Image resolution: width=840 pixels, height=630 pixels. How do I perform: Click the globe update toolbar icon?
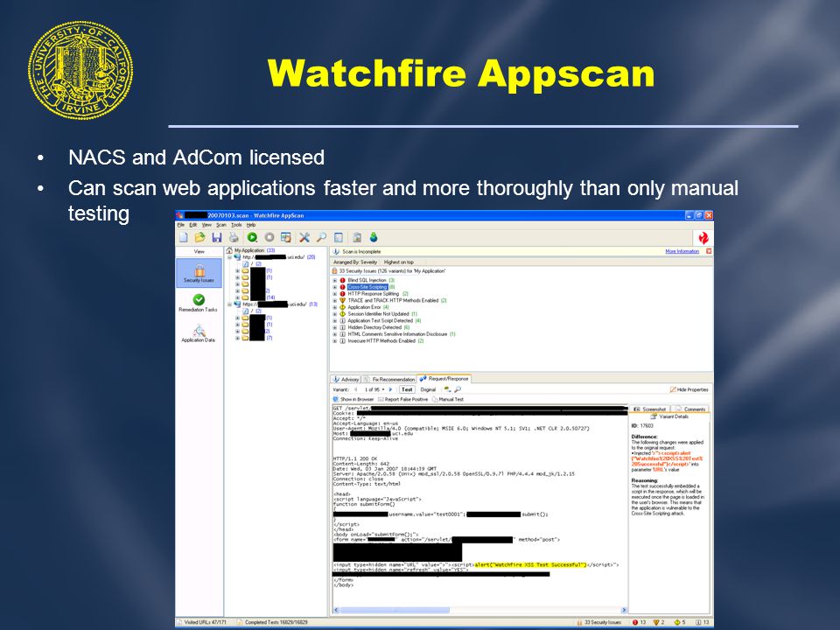click(x=374, y=237)
